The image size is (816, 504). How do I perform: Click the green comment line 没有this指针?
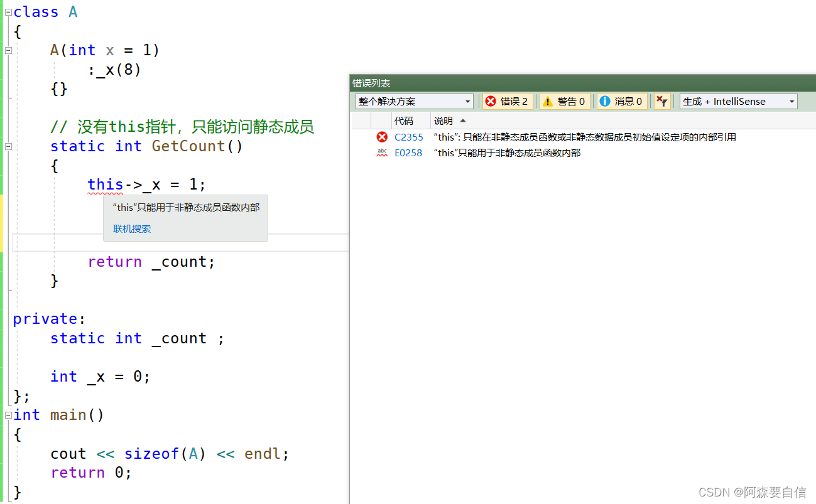tap(182, 127)
